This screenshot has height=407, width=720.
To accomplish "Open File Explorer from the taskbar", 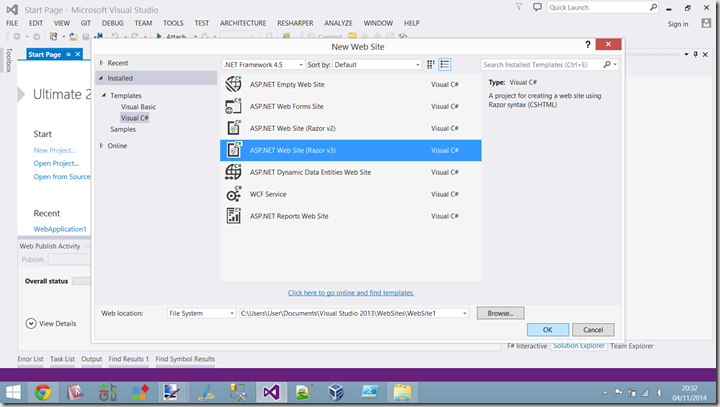I will tap(402, 393).
